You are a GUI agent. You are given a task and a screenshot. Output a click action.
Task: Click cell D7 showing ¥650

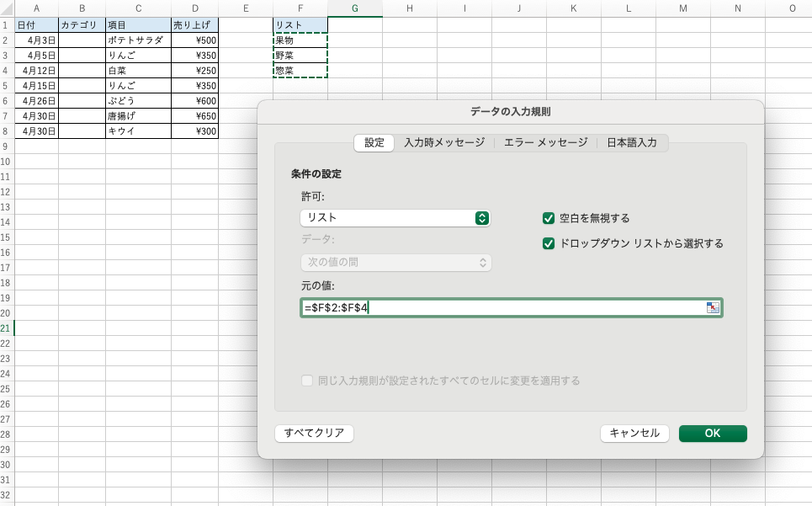194,116
